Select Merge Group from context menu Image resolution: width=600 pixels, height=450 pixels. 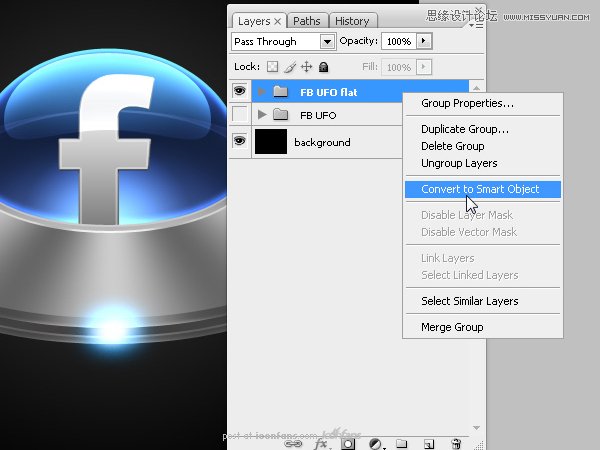coord(452,327)
